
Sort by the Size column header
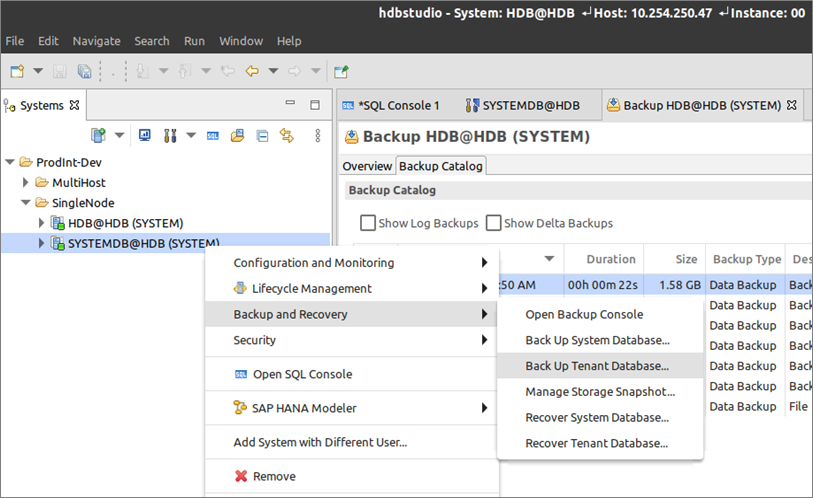[675, 259]
